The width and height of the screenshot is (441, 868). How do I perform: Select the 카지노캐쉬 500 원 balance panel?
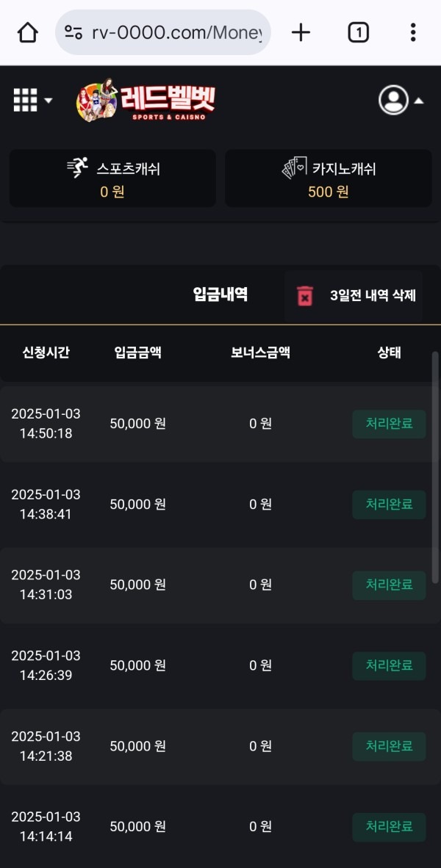[x=328, y=178]
